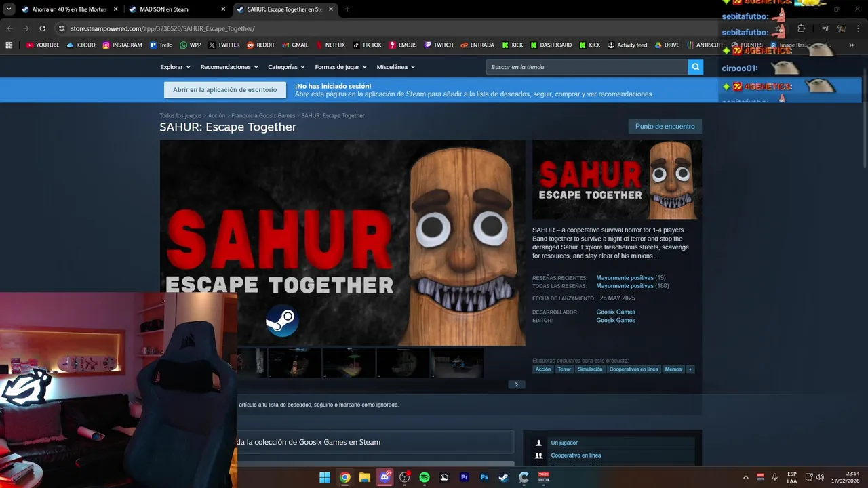Open the ENTRADA bookmark
Screen dimensions: 868x488
(x=477, y=45)
